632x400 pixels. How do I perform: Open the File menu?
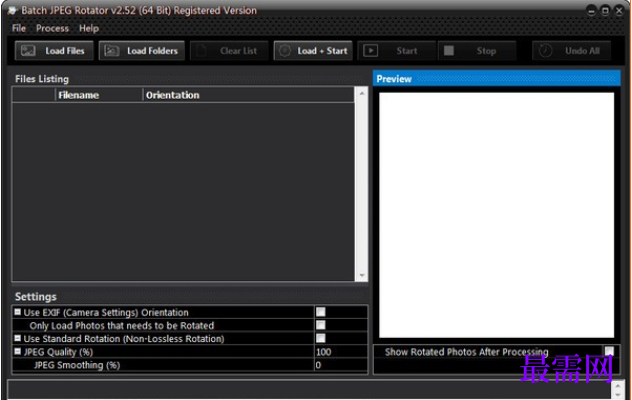(19, 28)
